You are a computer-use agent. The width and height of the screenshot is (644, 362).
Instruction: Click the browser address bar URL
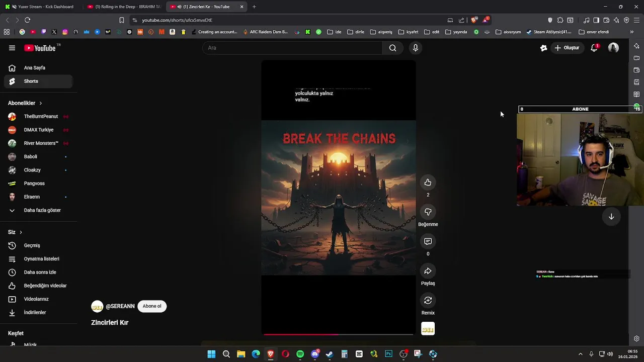click(177, 20)
